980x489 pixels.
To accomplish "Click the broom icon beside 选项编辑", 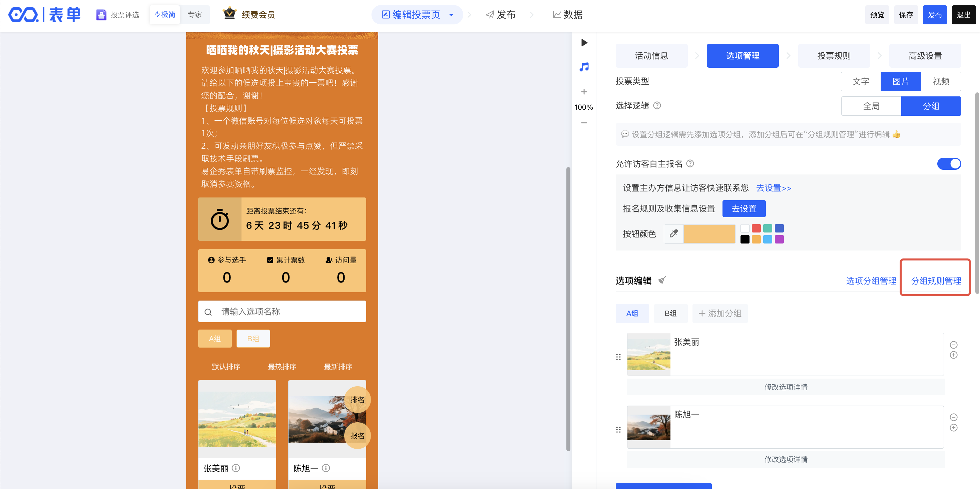I will [x=662, y=280].
